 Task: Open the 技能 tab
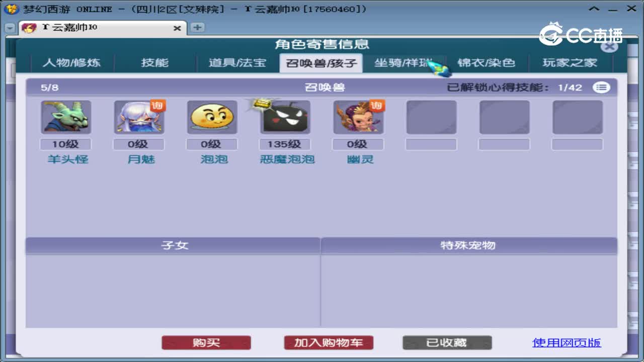155,63
